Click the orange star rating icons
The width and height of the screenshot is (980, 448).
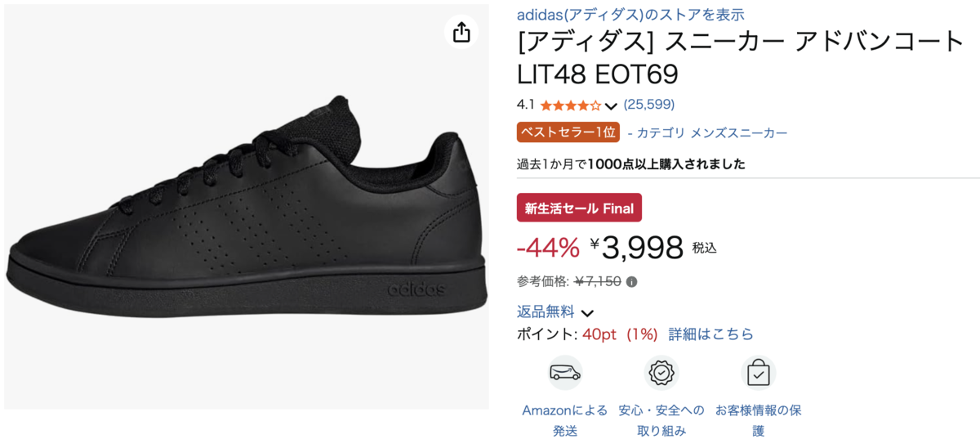(x=570, y=105)
